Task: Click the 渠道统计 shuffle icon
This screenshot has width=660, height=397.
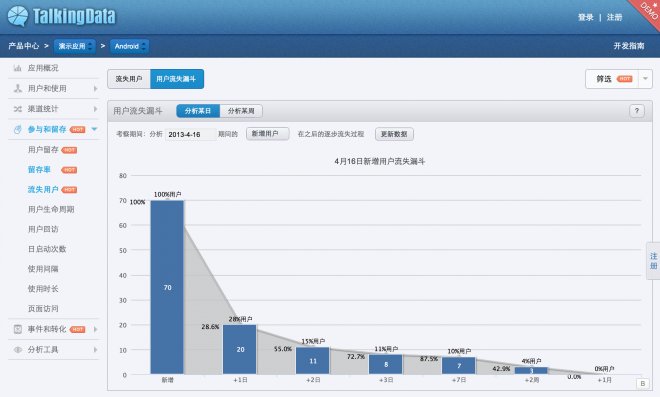Action: click(18, 109)
